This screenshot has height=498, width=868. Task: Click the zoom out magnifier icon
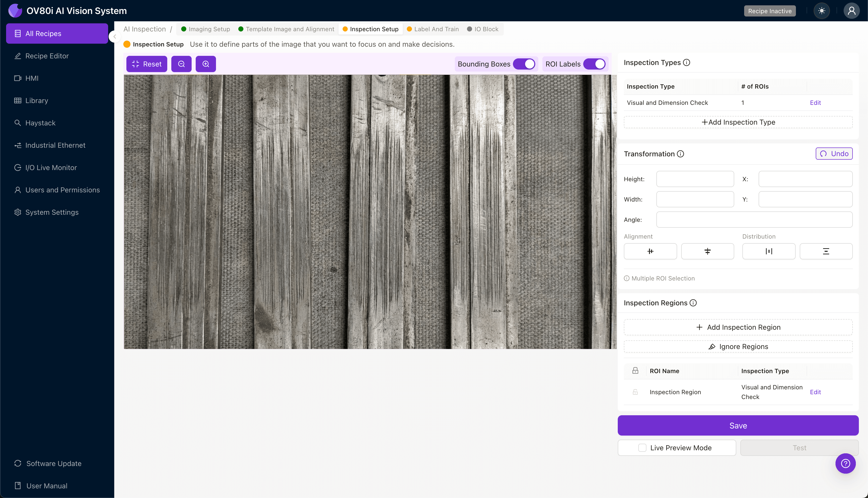[181, 64]
